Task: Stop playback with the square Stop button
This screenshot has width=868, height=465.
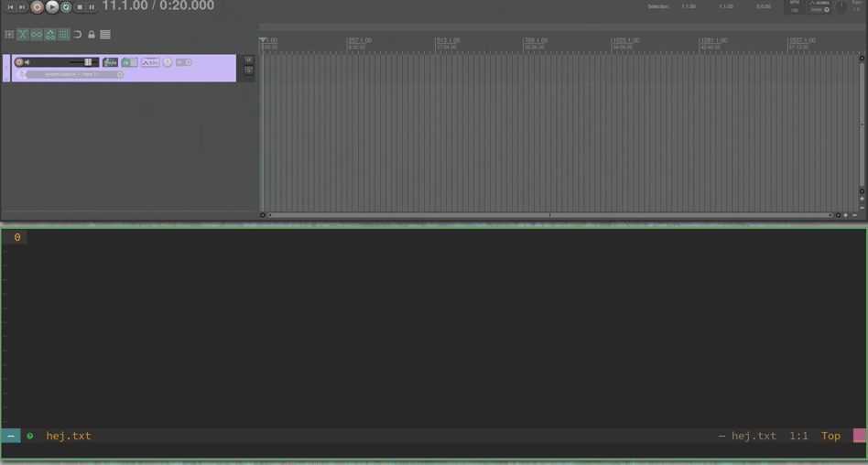Action: point(80,7)
